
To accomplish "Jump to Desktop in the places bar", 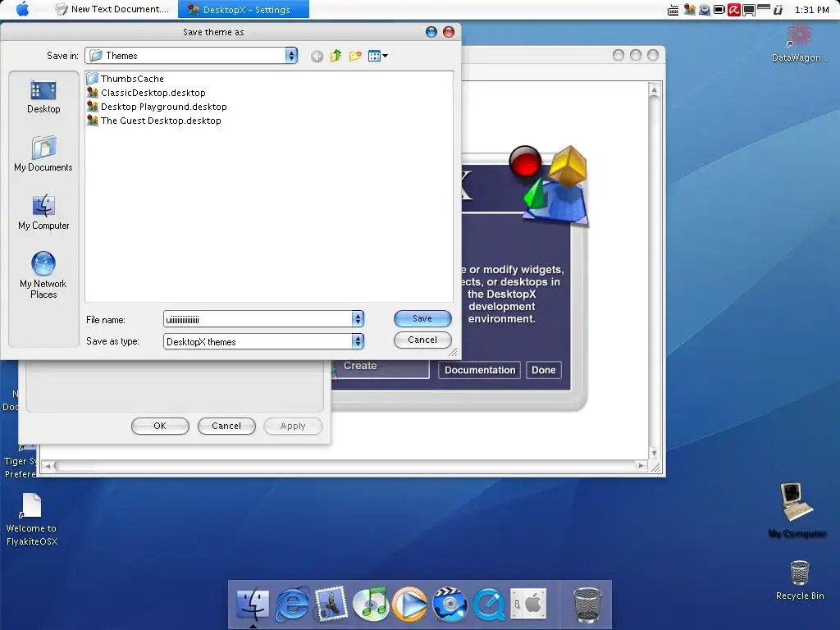I will (x=43, y=97).
